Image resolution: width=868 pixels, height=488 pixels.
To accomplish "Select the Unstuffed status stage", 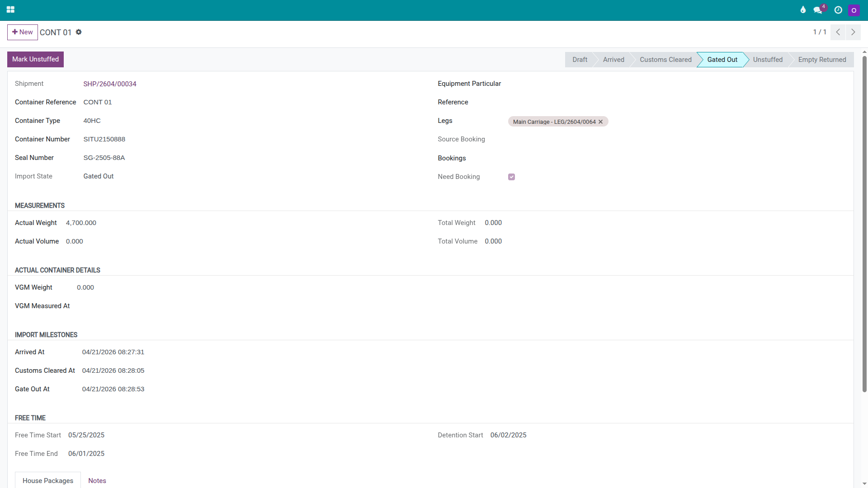I will tap(768, 60).
